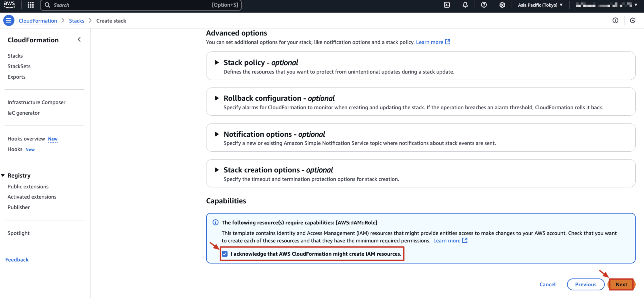This screenshot has width=644, height=298.
Task: Open the CloudShell terminal icon
Action: pos(447,5)
